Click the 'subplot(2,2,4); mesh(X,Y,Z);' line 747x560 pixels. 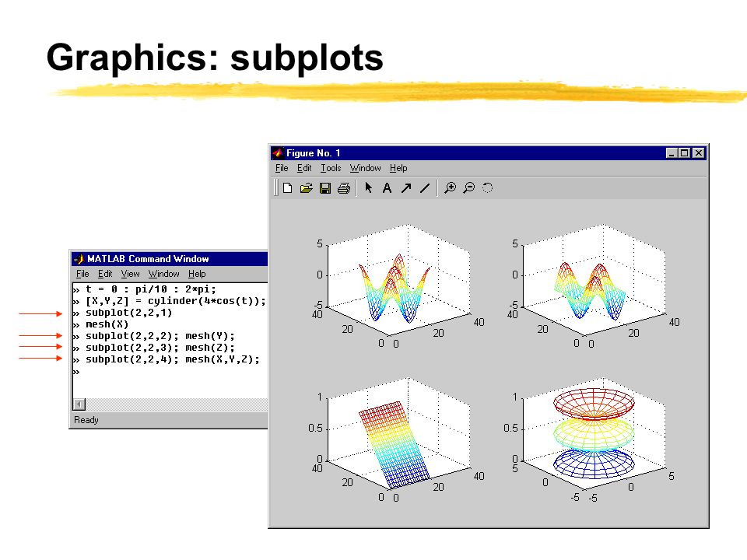(173, 359)
